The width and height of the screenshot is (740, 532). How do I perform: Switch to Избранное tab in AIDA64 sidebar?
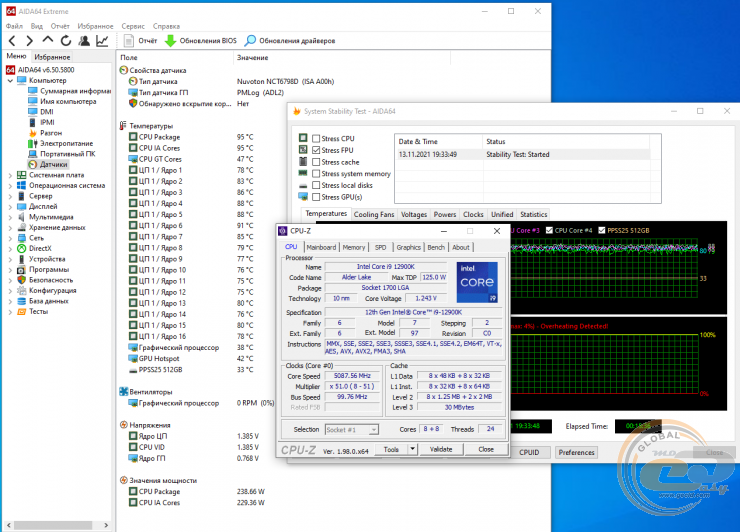pyautogui.click(x=52, y=57)
